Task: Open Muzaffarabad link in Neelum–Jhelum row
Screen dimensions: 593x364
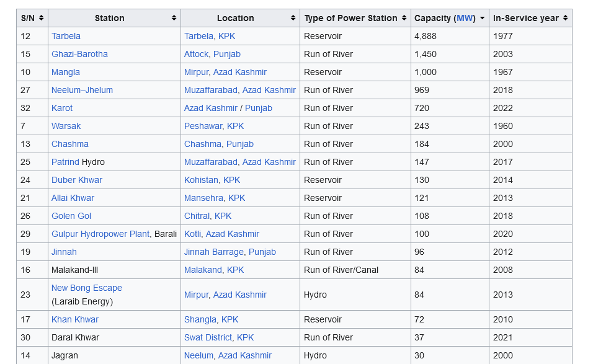Action: coord(211,90)
